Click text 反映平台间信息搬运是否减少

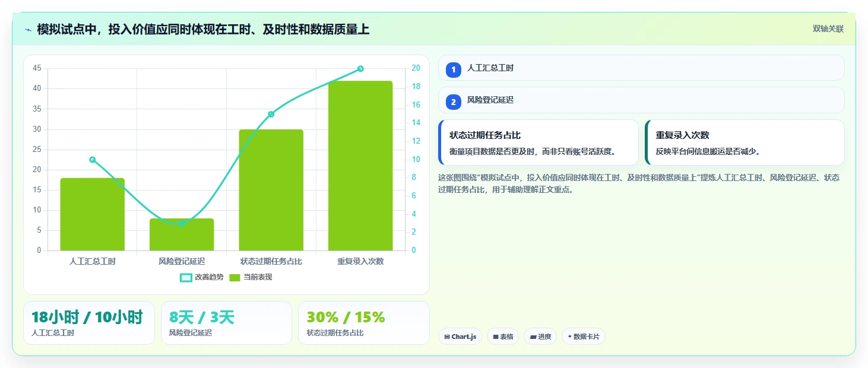point(708,151)
